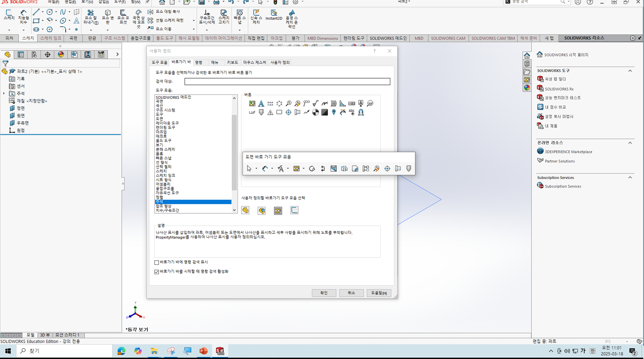Image resolution: width=644 pixels, height=359 pixels.
Task: Open the View Palette task pane icon
Action: coord(527,80)
